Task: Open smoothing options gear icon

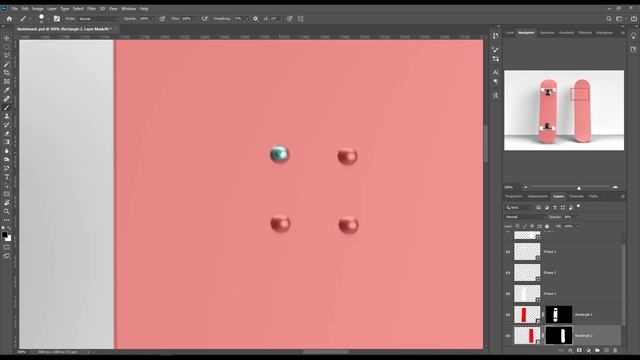Action: coord(256,19)
